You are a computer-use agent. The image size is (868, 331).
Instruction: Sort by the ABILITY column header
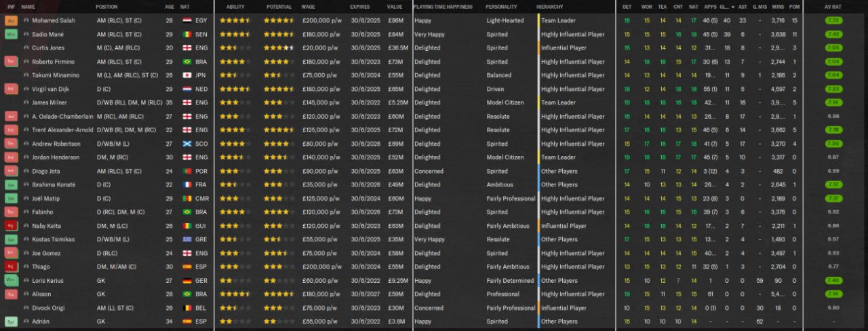click(235, 6)
